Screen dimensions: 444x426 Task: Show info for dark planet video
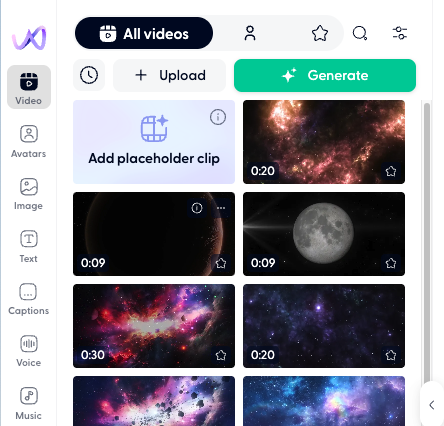[197, 208]
